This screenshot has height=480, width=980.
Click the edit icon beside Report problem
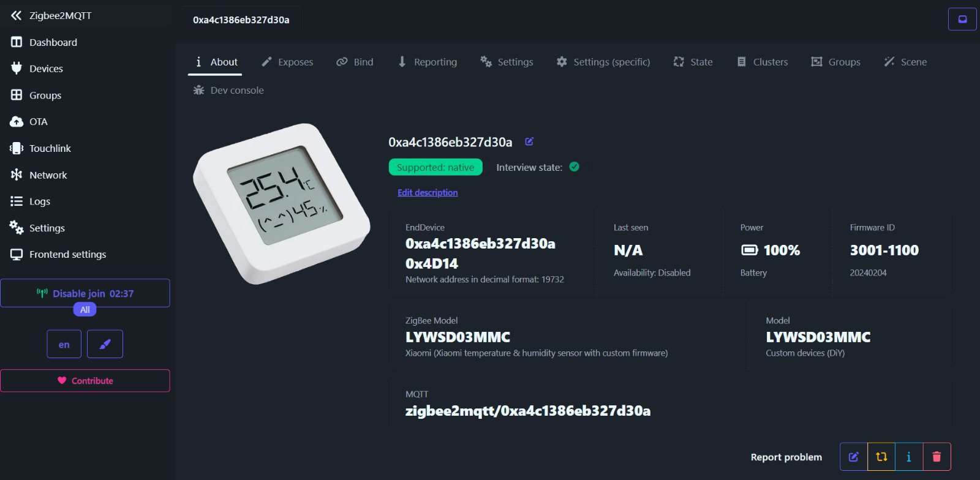pos(853,457)
